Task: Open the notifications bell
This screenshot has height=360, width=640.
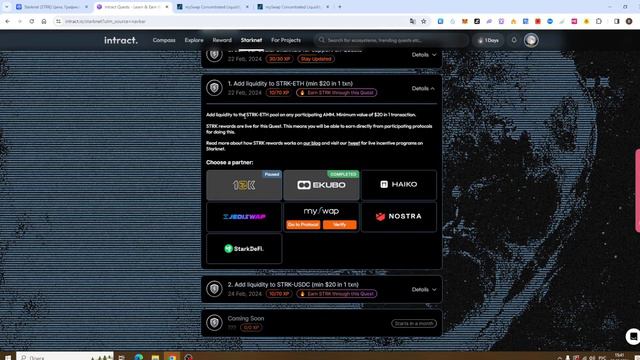Action: click(514, 40)
